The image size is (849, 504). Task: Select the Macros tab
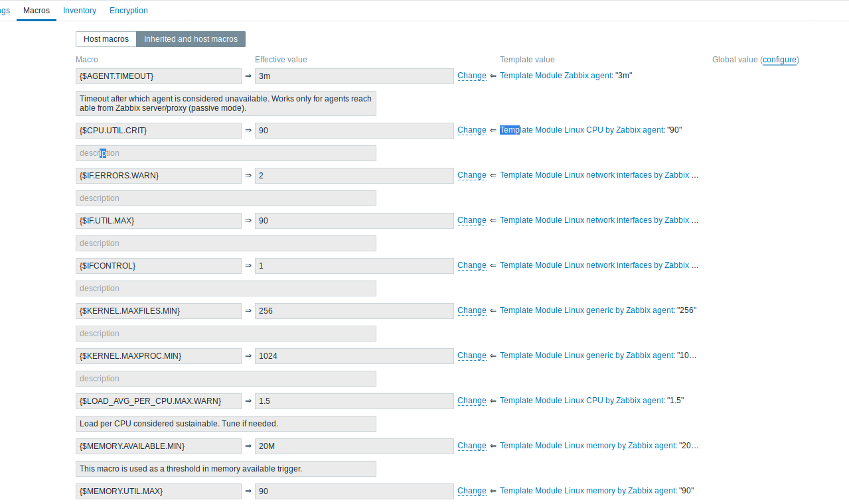point(36,10)
